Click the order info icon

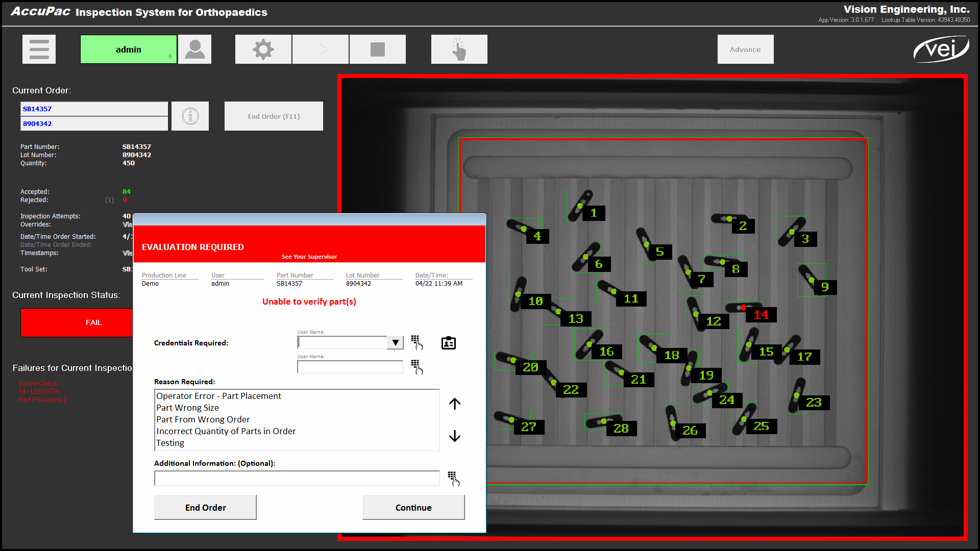(x=190, y=116)
